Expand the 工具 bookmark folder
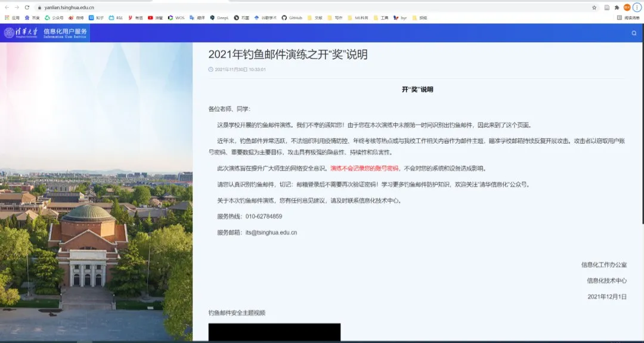 point(380,18)
